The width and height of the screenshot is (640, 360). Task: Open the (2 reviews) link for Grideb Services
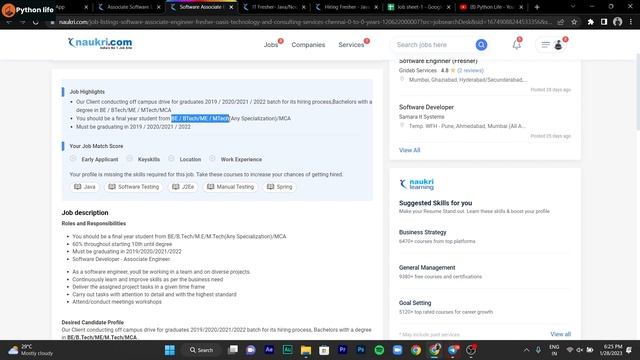[470, 70]
